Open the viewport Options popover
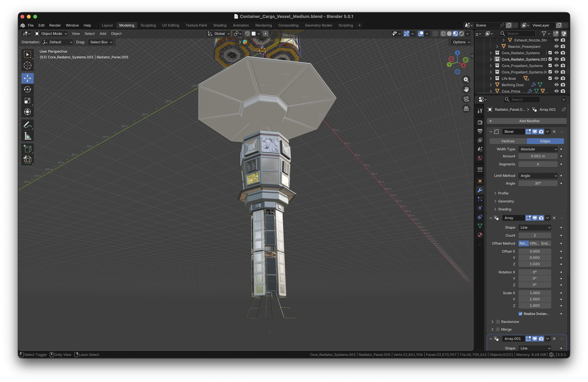 pyautogui.click(x=461, y=42)
